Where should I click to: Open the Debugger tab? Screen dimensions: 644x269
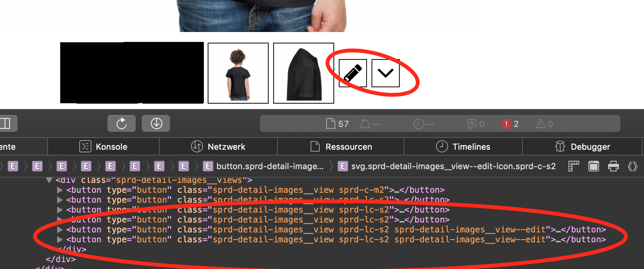tap(582, 147)
